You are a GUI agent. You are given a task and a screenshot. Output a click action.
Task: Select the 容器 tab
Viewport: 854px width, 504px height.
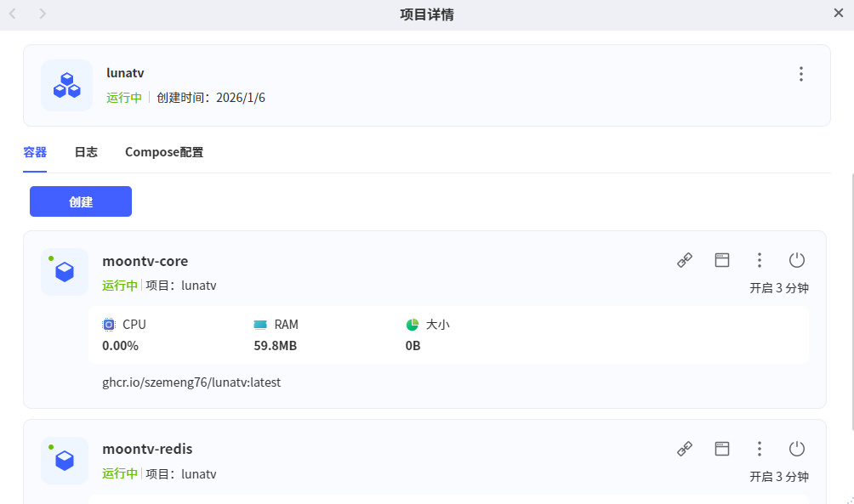pos(35,153)
